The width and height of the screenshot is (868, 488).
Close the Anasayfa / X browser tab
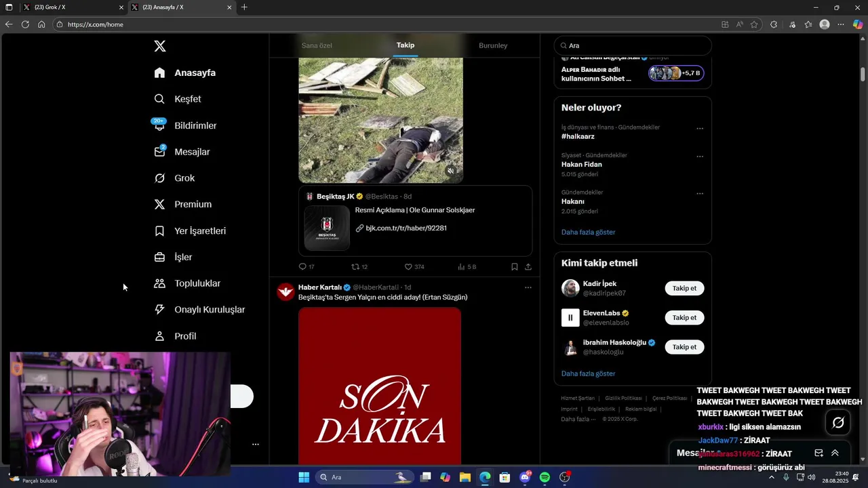click(x=229, y=7)
